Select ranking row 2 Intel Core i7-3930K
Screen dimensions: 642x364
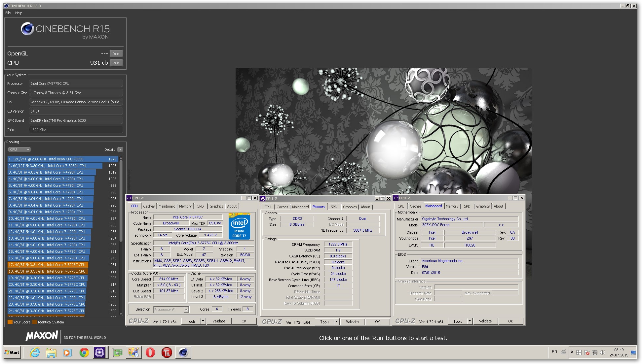(63, 166)
